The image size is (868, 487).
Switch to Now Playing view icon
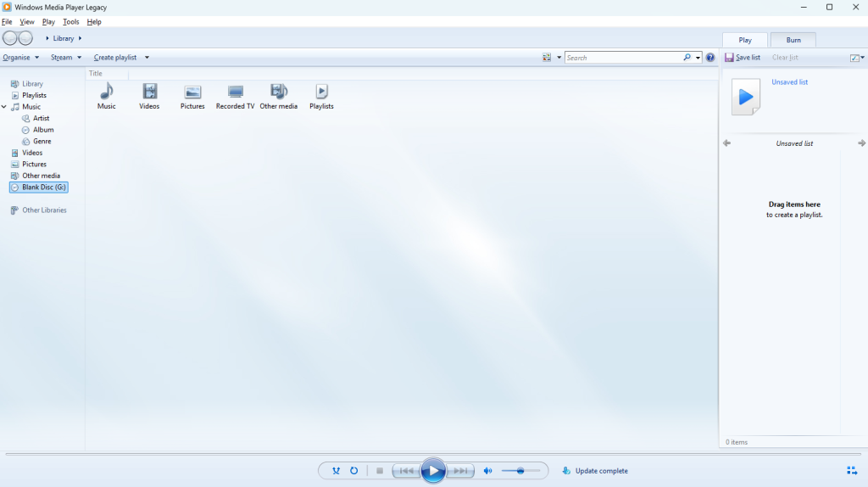[852, 471]
